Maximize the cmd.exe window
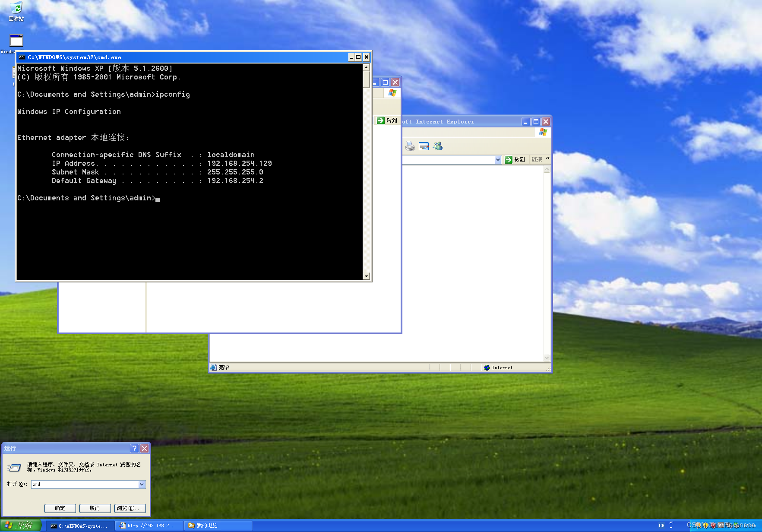Image resolution: width=762 pixels, height=532 pixels. (x=358, y=57)
